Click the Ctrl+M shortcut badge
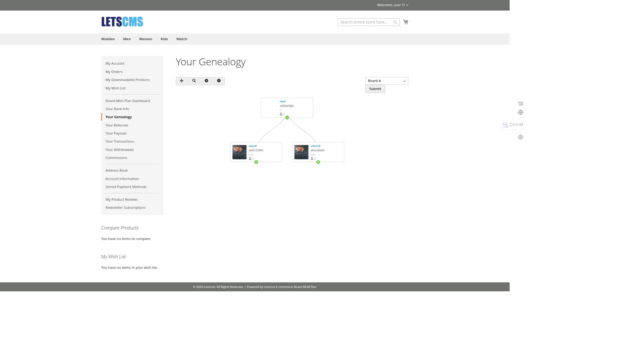631x364 pixels. click(x=512, y=125)
